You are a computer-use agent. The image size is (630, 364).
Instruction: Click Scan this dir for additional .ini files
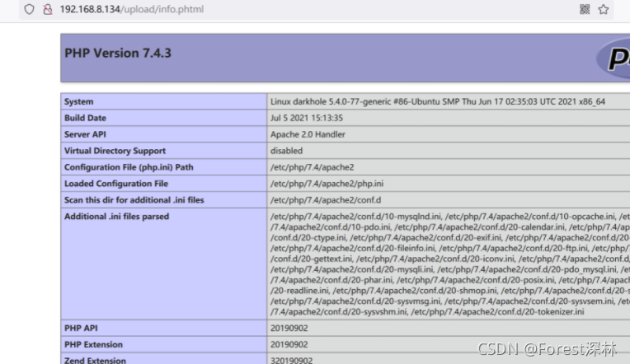tap(134, 200)
